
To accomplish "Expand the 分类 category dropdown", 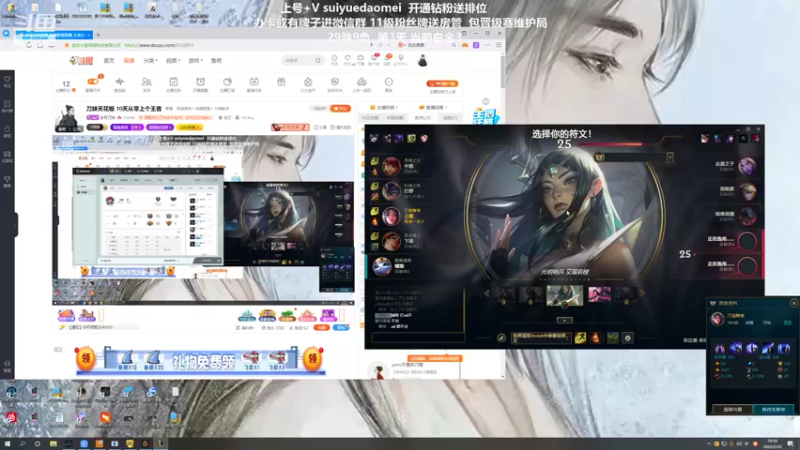I will click(150, 61).
